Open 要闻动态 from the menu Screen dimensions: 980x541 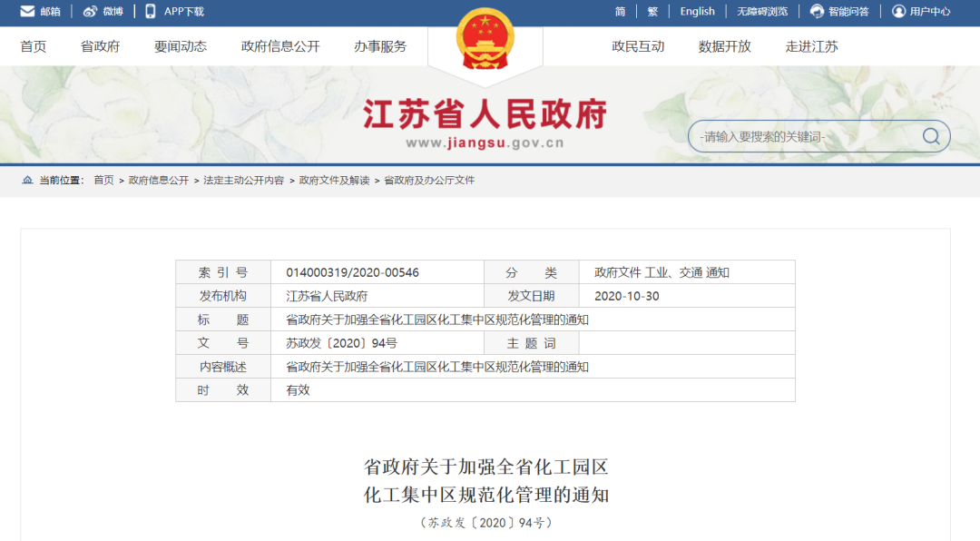point(180,46)
